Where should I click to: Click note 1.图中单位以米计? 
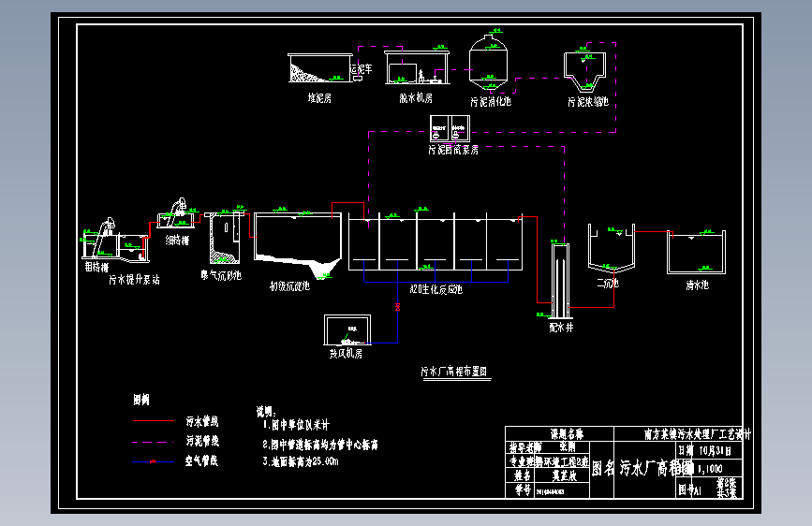tap(296, 425)
